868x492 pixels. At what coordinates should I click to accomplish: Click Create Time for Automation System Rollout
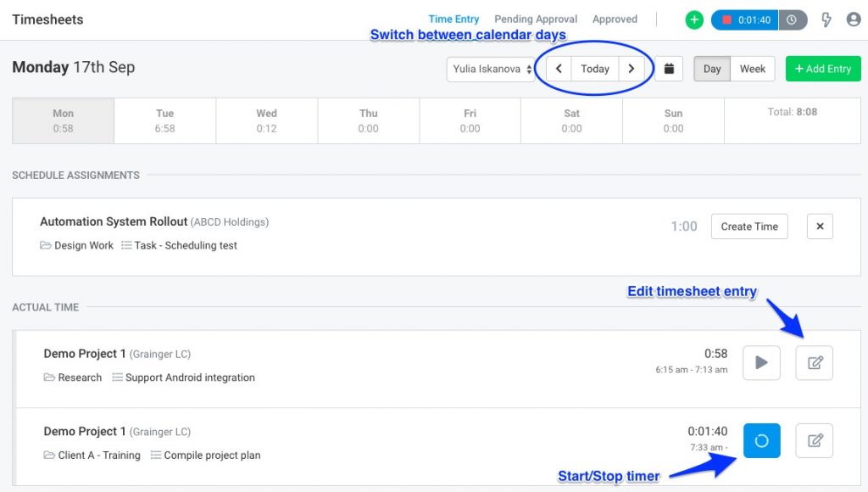pos(748,226)
